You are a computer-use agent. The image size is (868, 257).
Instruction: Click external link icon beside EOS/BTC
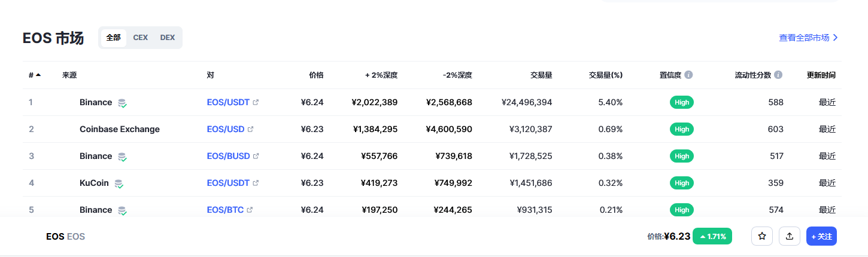coord(250,210)
